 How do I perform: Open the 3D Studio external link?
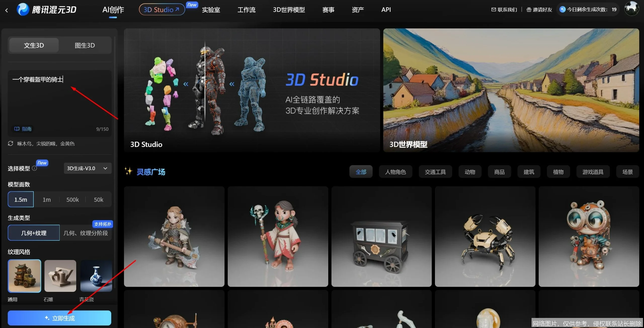pyautogui.click(x=162, y=10)
